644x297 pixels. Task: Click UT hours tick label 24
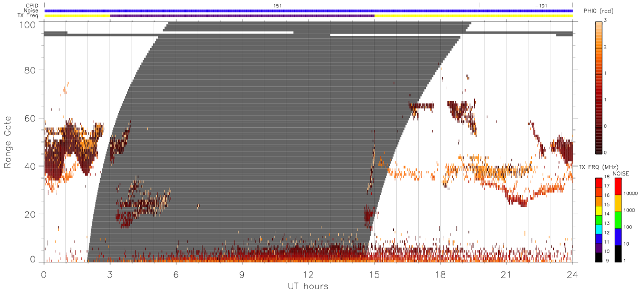click(x=573, y=274)
